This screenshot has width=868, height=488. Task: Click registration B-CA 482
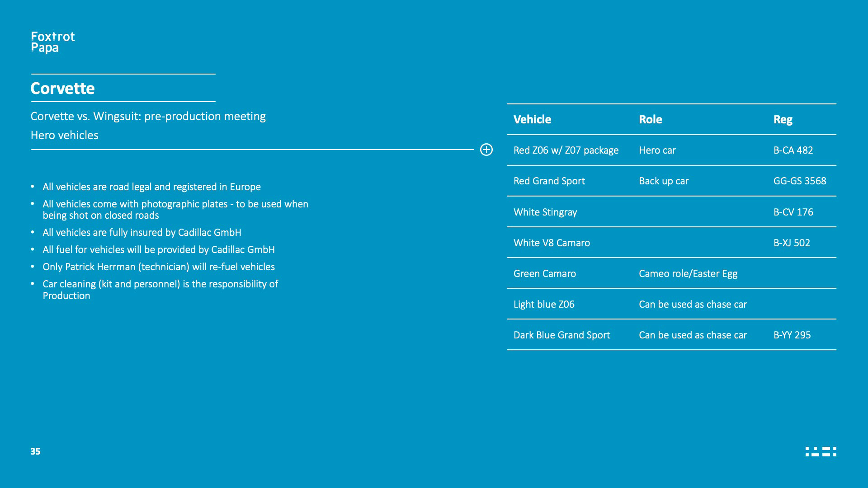(793, 150)
